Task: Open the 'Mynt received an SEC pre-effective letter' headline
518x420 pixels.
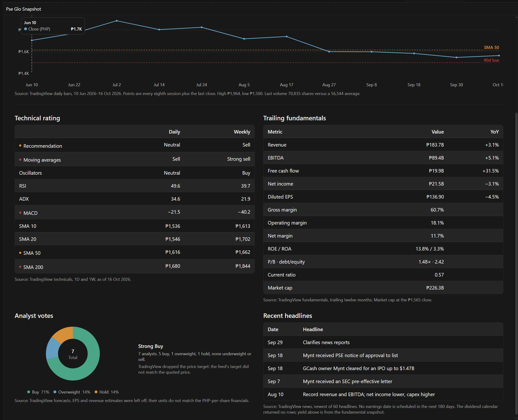Action: [x=347, y=381]
